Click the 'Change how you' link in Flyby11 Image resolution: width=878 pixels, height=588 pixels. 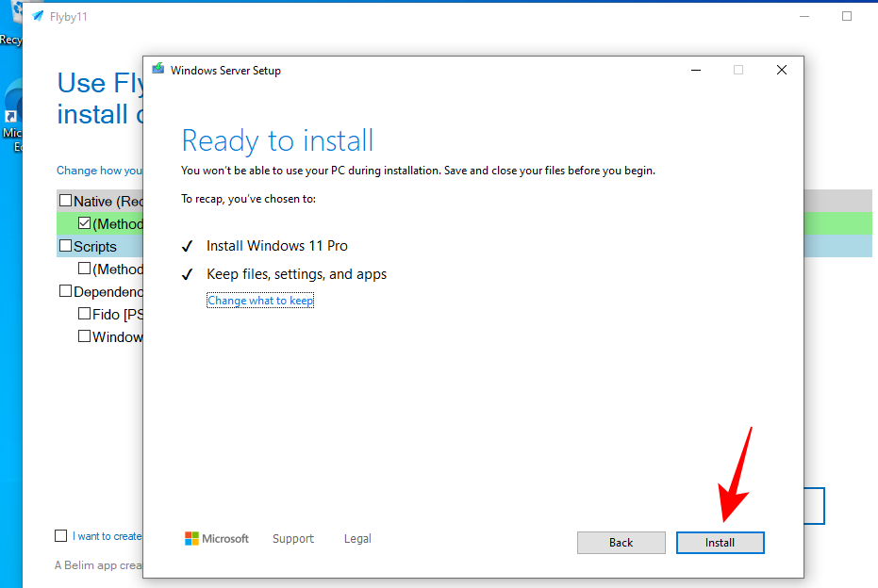point(99,171)
